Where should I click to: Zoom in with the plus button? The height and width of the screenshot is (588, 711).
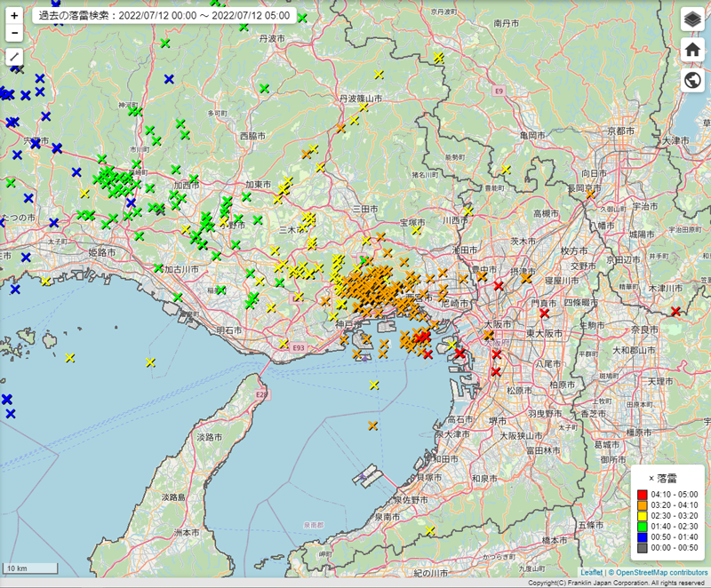(x=15, y=16)
